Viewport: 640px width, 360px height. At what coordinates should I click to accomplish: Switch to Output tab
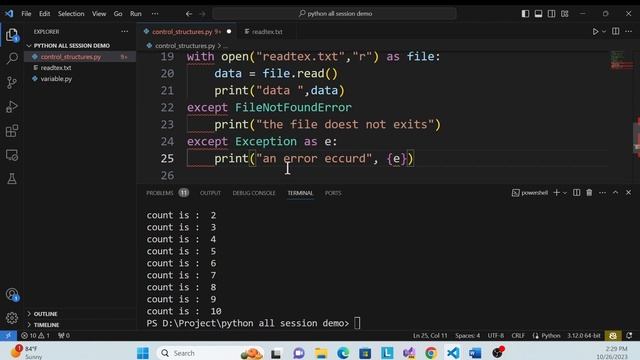point(210,193)
